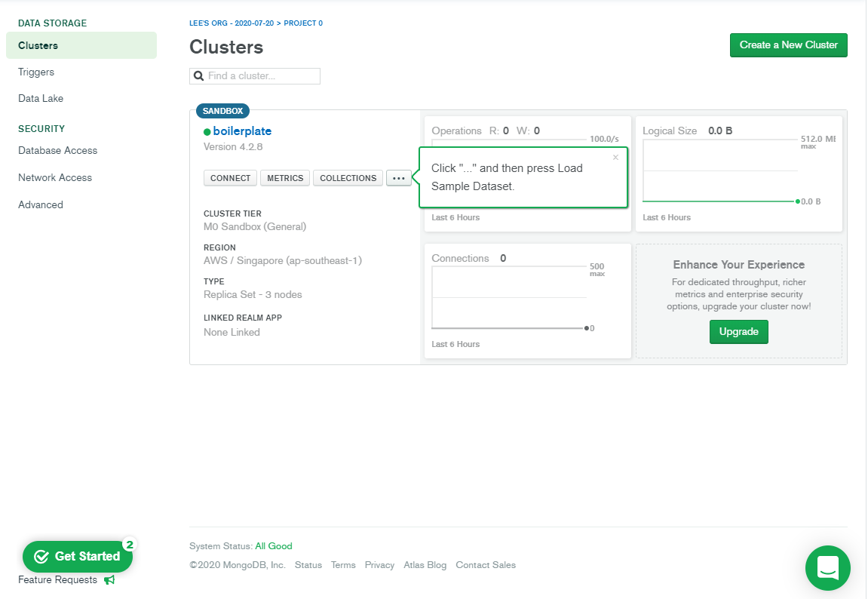This screenshot has width=868, height=599.
Task: Click the green status dot next to boilerplate
Action: click(207, 132)
